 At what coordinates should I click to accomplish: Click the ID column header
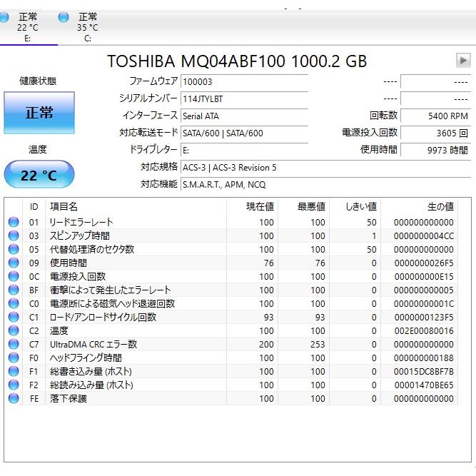(x=34, y=207)
